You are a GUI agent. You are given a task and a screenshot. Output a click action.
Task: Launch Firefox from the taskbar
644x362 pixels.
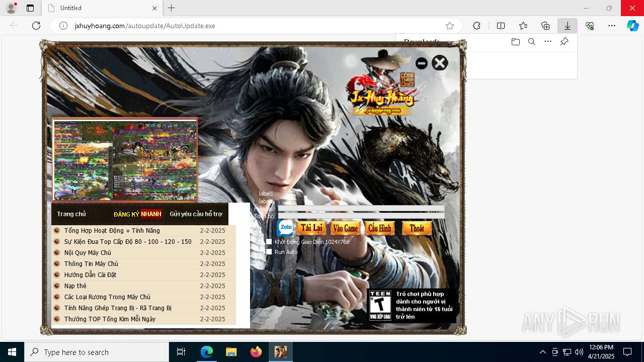click(x=256, y=352)
